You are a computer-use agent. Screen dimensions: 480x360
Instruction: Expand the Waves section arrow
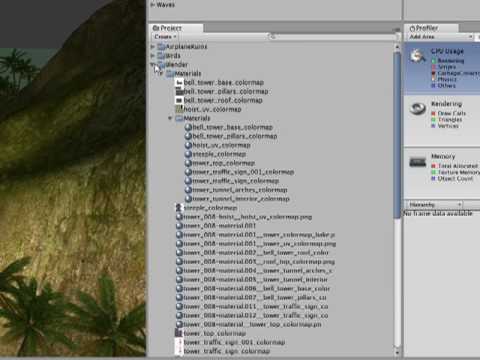point(153,5)
